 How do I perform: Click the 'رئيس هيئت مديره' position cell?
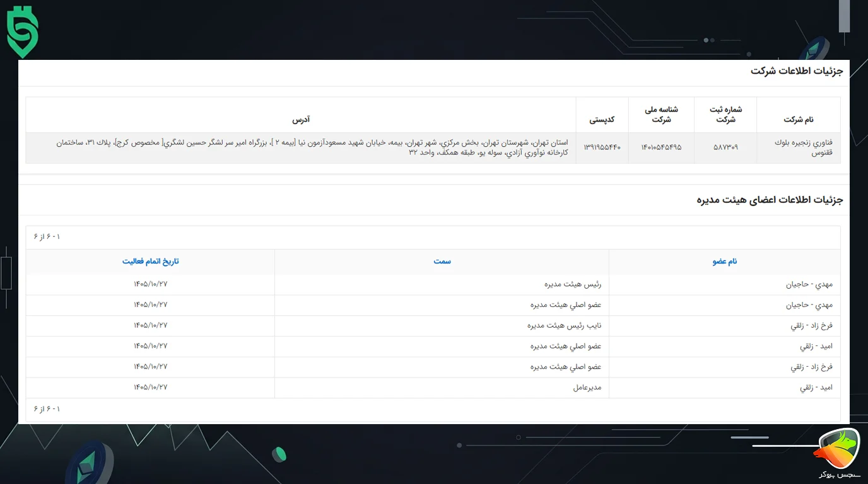tap(442, 285)
